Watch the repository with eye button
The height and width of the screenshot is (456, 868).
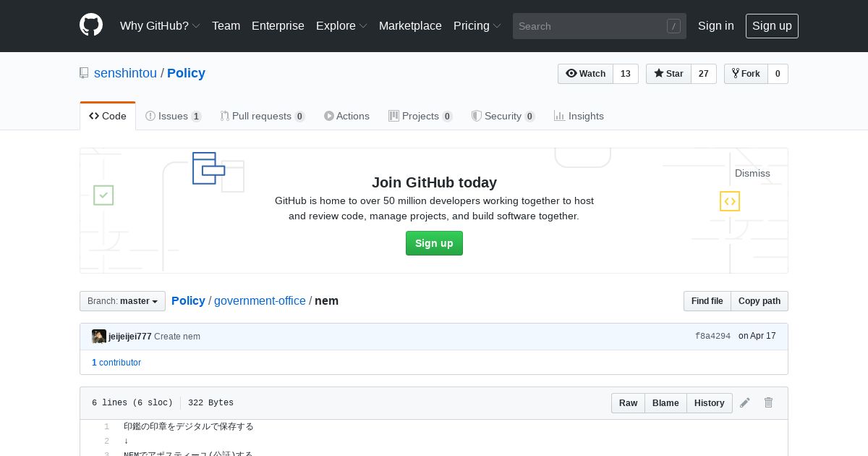click(x=585, y=74)
